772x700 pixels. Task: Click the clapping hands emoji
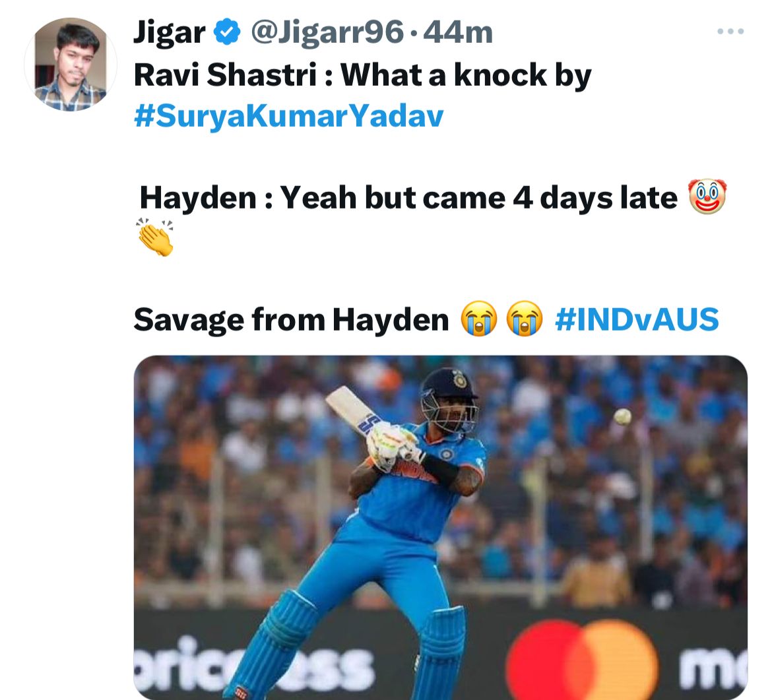[155, 237]
